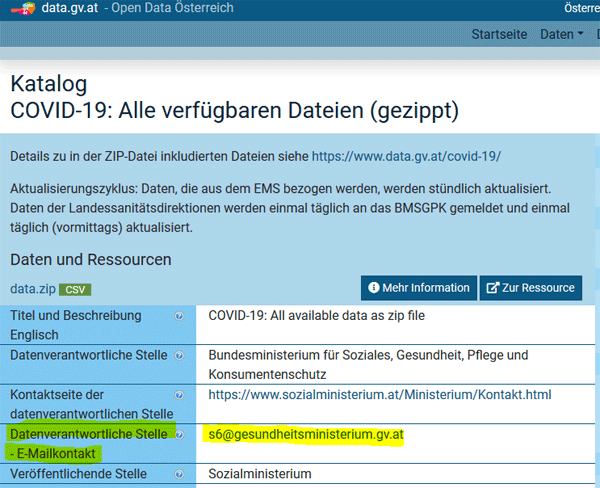Viewport: 600px width, 488px height.
Task: Click help icon beside first Datenverantwortliche Stelle row
Action: pos(179,356)
